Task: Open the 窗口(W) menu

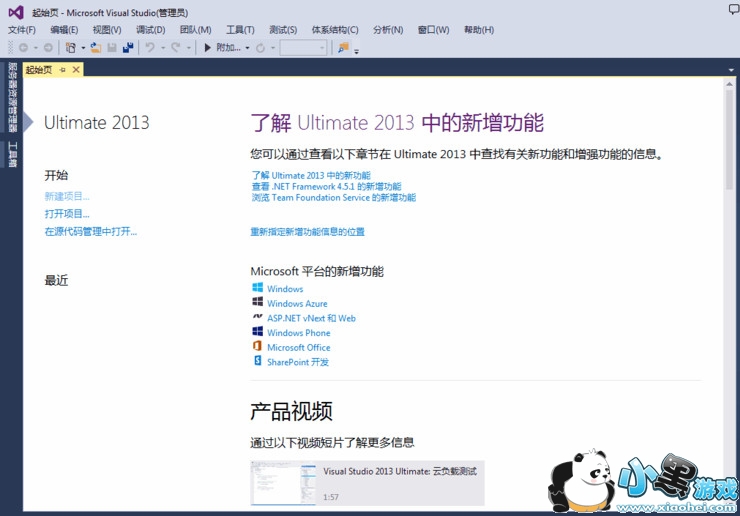Action: click(x=433, y=30)
